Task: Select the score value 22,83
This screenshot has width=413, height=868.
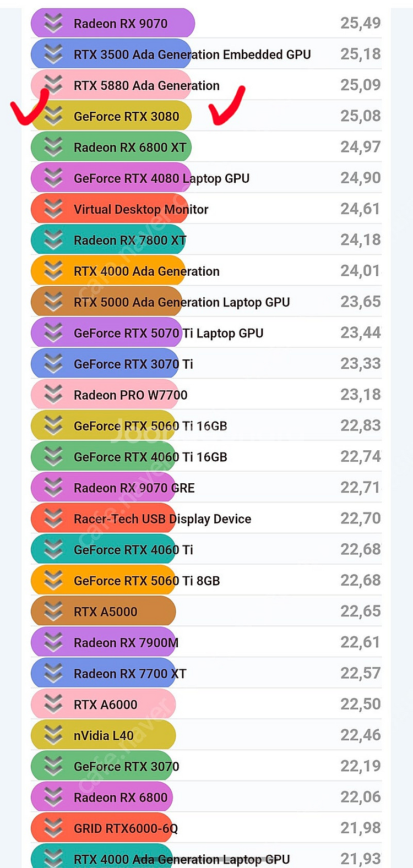Action: click(x=361, y=425)
